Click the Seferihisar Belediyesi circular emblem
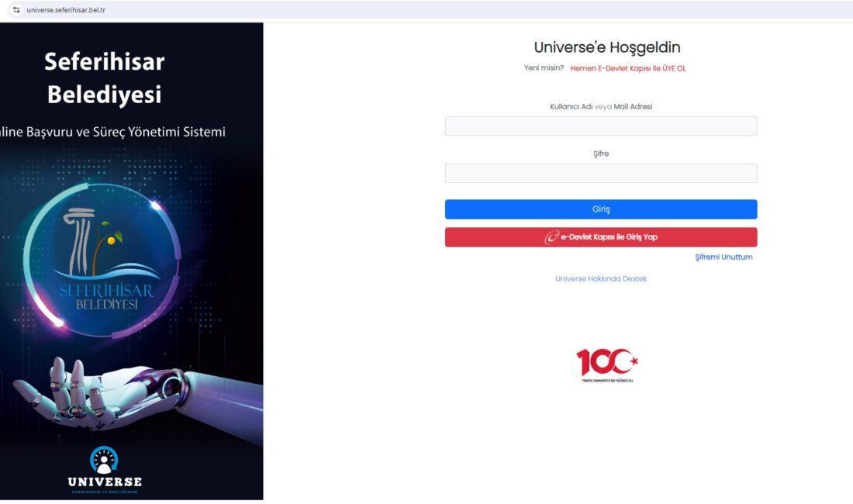Screen dimensions: 853x504 pos(102,260)
